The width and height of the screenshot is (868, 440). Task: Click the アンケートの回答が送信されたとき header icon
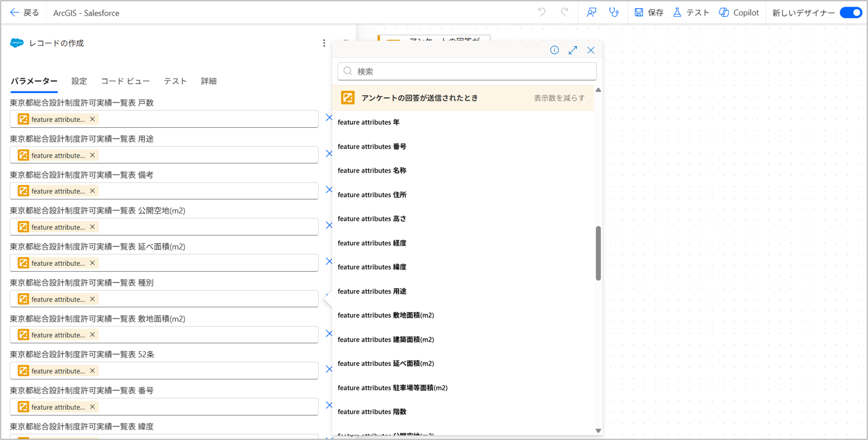pyautogui.click(x=347, y=98)
